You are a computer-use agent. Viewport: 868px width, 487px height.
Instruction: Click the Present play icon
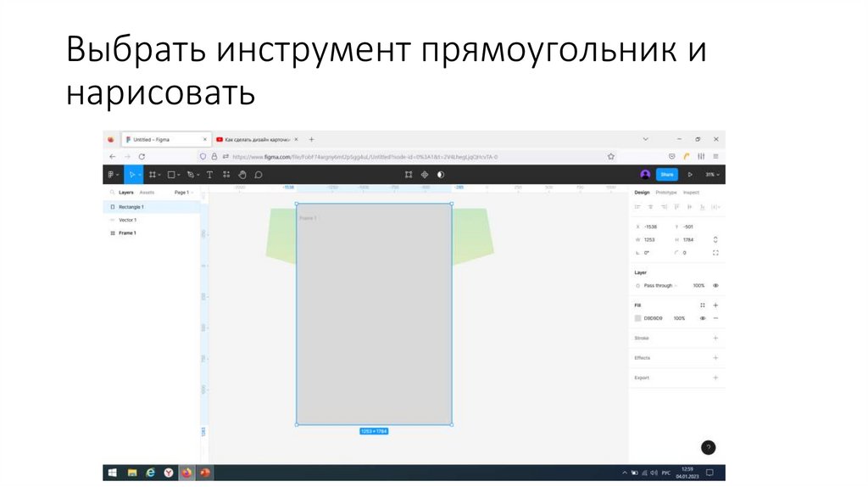[690, 175]
